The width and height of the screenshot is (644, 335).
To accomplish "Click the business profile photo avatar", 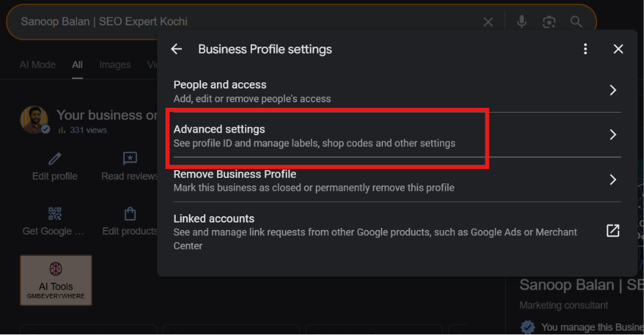I will [34, 120].
